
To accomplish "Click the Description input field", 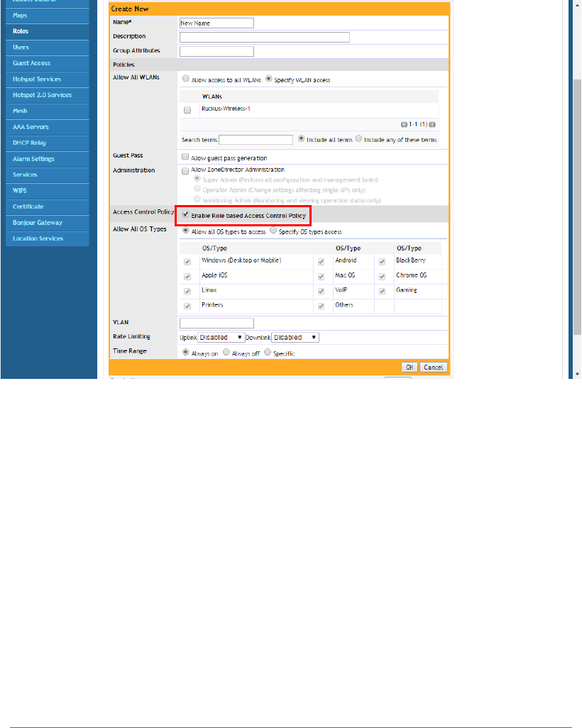I will (264, 37).
